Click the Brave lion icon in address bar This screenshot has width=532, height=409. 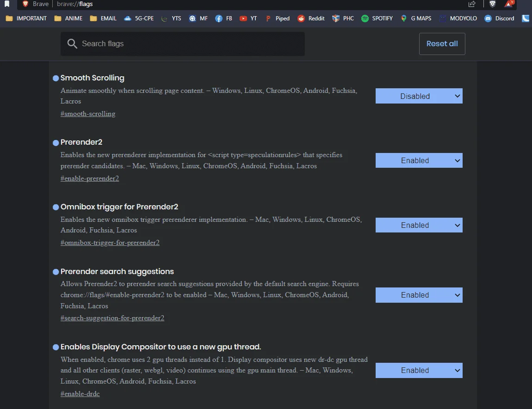tap(25, 4)
